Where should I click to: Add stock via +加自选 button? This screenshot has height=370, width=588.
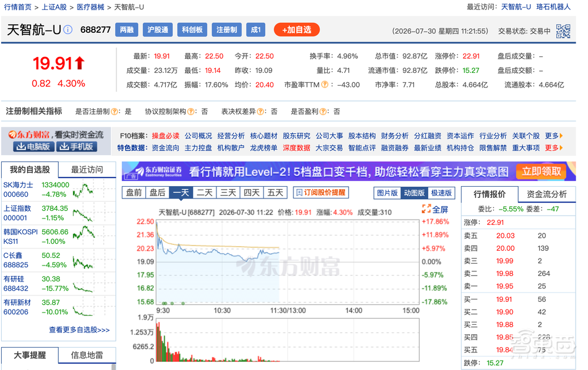(x=296, y=30)
